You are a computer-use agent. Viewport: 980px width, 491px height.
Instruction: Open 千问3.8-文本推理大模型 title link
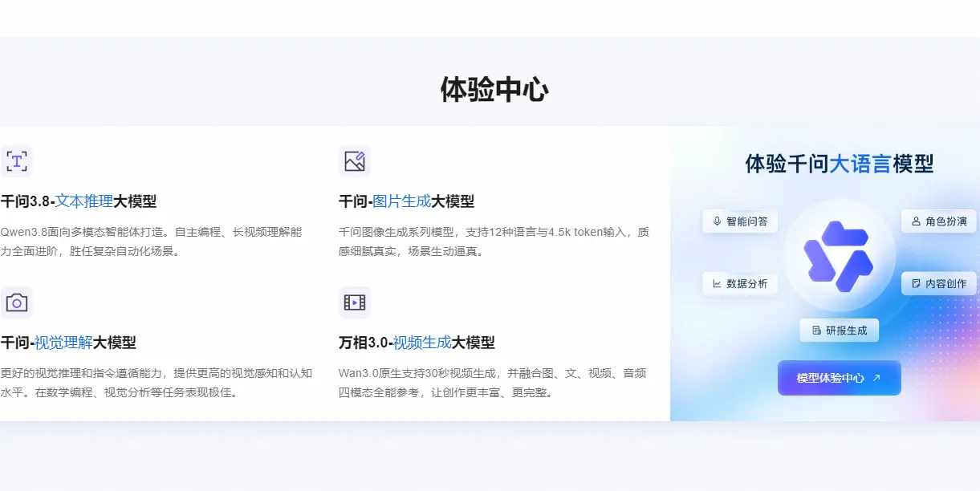coord(79,201)
